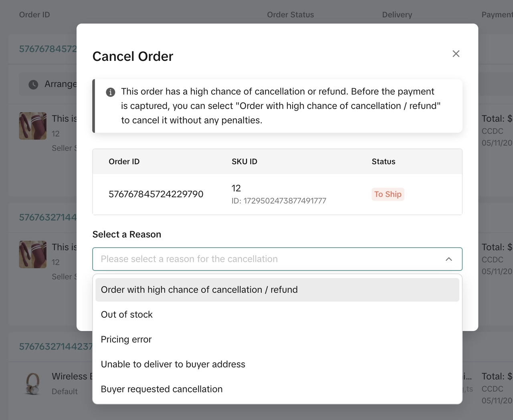Open the first order's product thumbnail
The image size is (513, 420).
click(32, 126)
